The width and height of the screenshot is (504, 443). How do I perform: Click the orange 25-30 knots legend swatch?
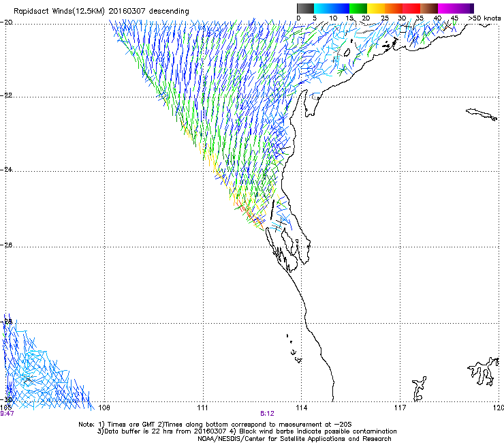point(394,8)
